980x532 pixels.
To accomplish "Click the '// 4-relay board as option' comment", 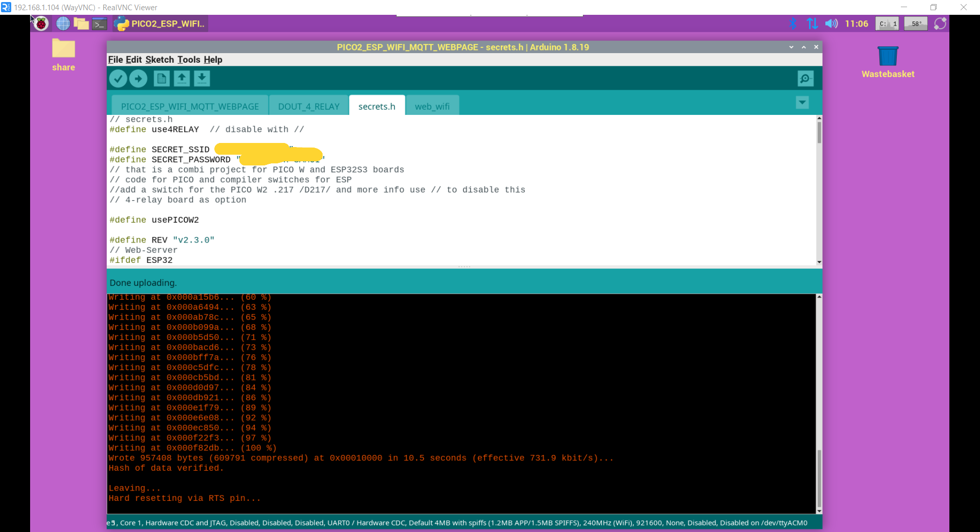I will pyautogui.click(x=178, y=200).
